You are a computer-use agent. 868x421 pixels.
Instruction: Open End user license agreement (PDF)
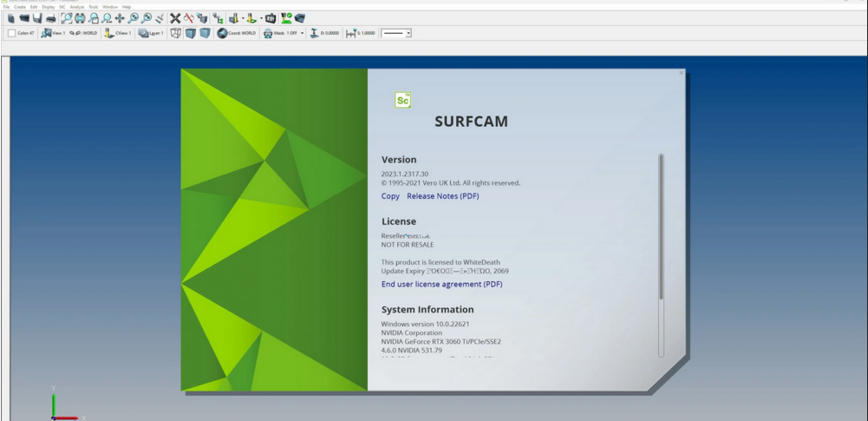(441, 284)
